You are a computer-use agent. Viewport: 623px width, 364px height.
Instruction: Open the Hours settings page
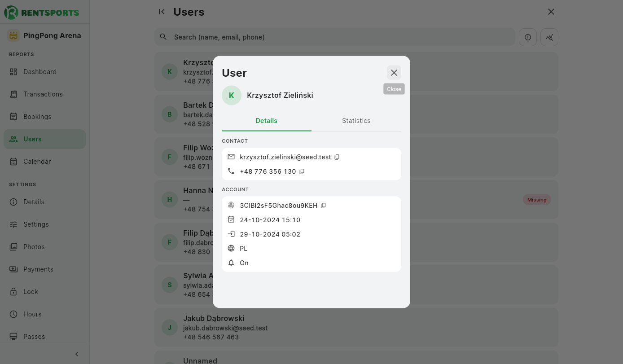pos(44,314)
